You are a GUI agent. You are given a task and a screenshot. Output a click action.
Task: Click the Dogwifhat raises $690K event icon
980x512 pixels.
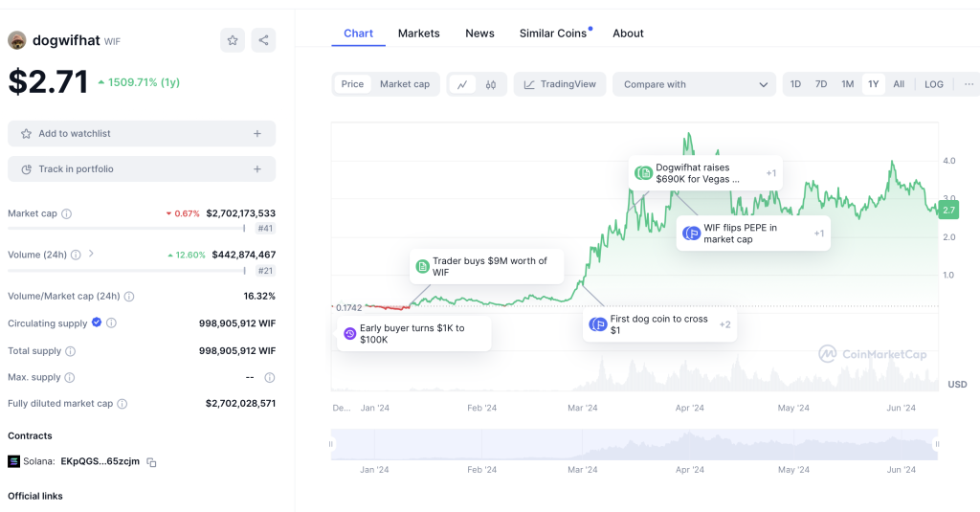coord(643,173)
